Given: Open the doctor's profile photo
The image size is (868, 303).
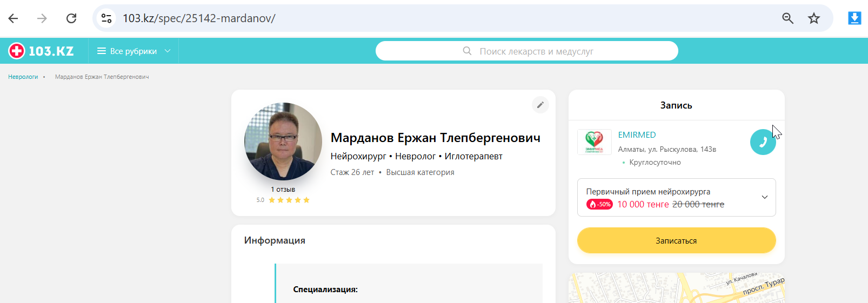Looking at the screenshot, I should 283,142.
